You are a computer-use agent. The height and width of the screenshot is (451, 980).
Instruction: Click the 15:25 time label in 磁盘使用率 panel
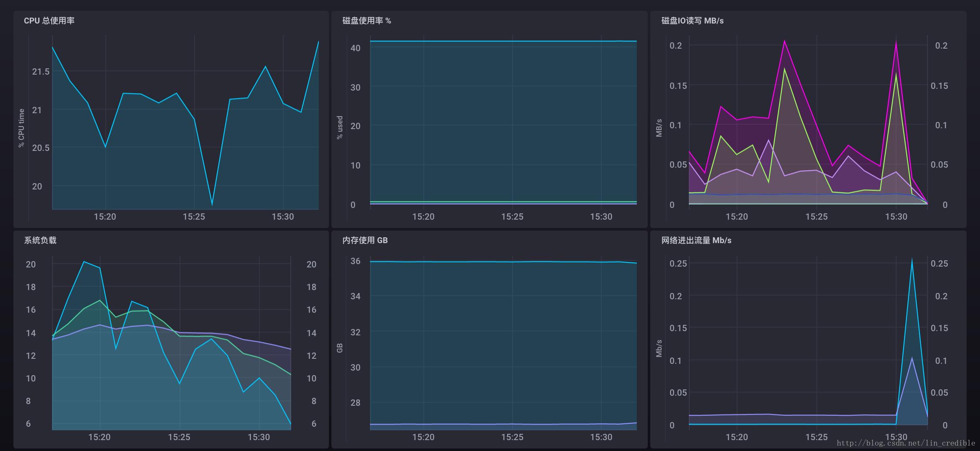click(x=512, y=217)
